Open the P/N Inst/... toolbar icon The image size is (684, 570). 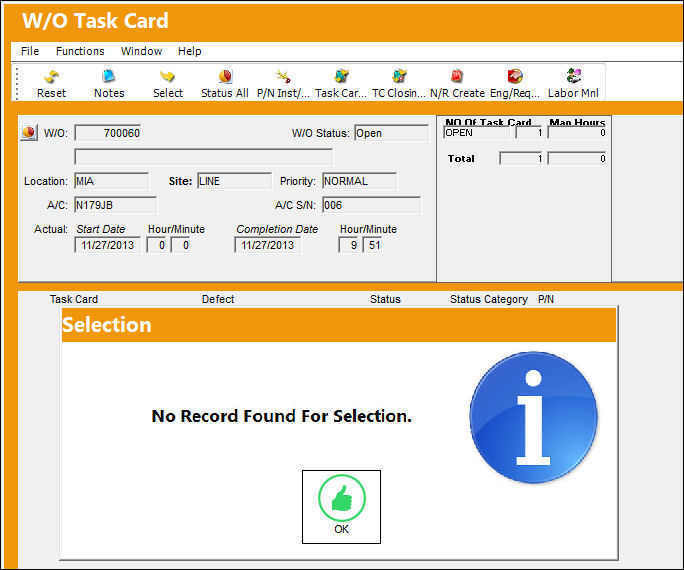pyautogui.click(x=283, y=83)
